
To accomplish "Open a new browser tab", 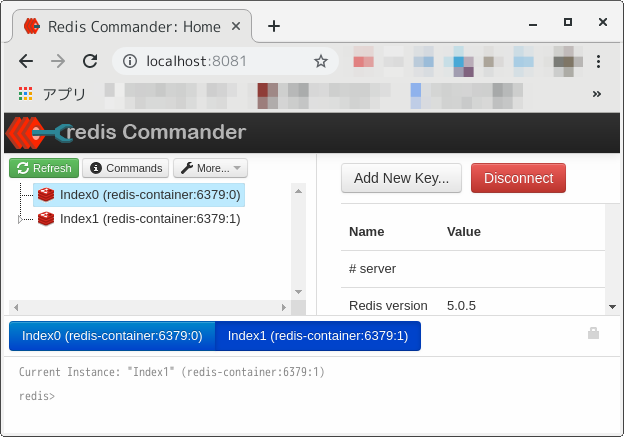I will coord(274,26).
